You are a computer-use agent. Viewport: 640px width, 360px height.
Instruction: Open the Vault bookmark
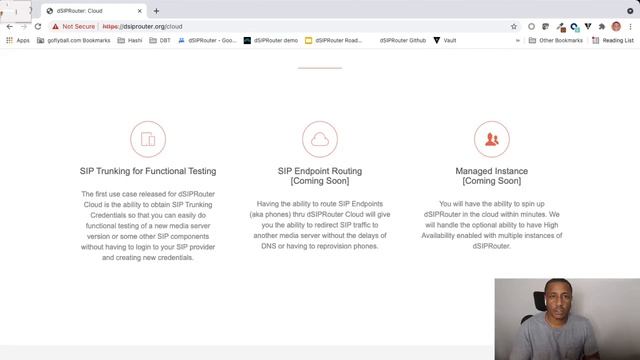445,40
